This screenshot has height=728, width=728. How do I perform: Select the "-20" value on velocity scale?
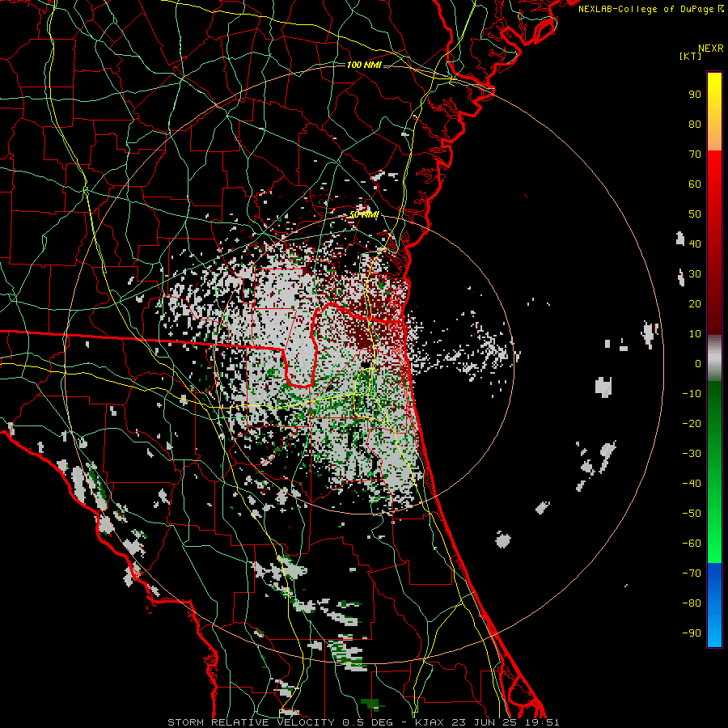pos(692,424)
